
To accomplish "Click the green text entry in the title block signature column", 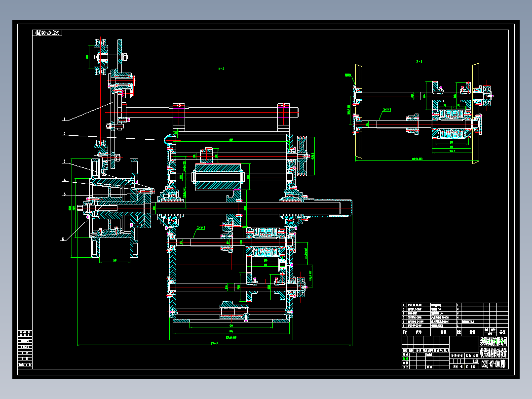I will coord(406,359).
